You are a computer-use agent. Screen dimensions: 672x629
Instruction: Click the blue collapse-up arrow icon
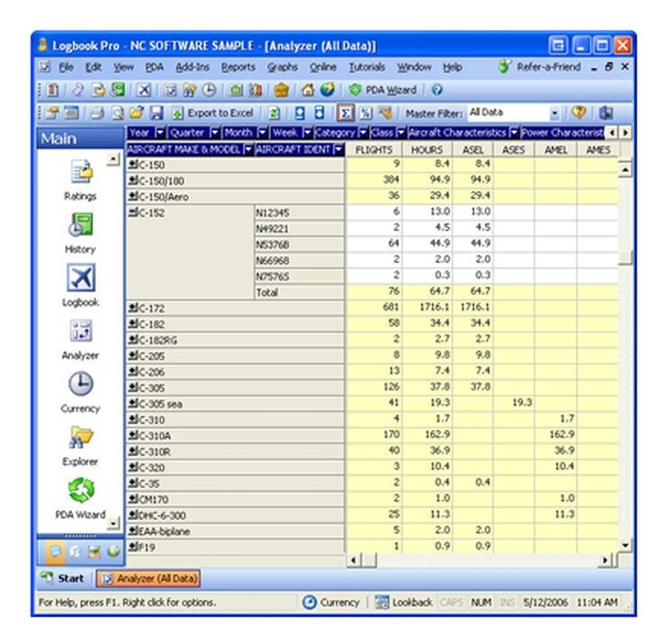click(x=300, y=113)
